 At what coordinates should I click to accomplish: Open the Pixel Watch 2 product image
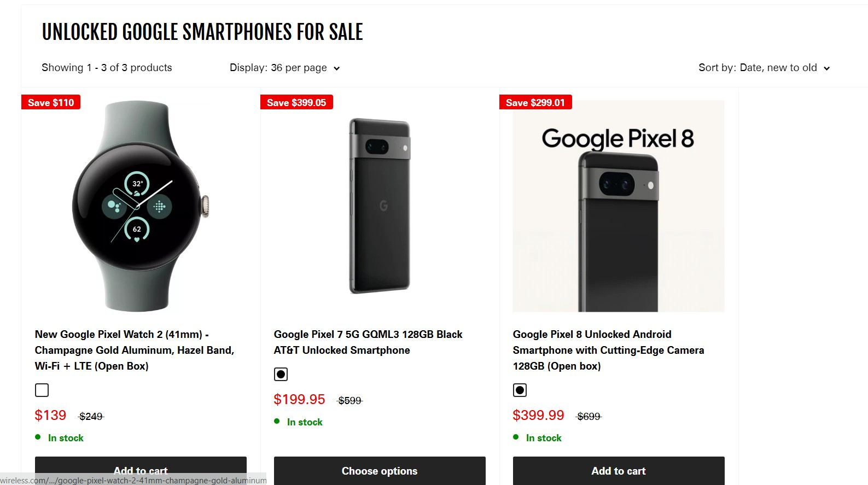click(140, 206)
